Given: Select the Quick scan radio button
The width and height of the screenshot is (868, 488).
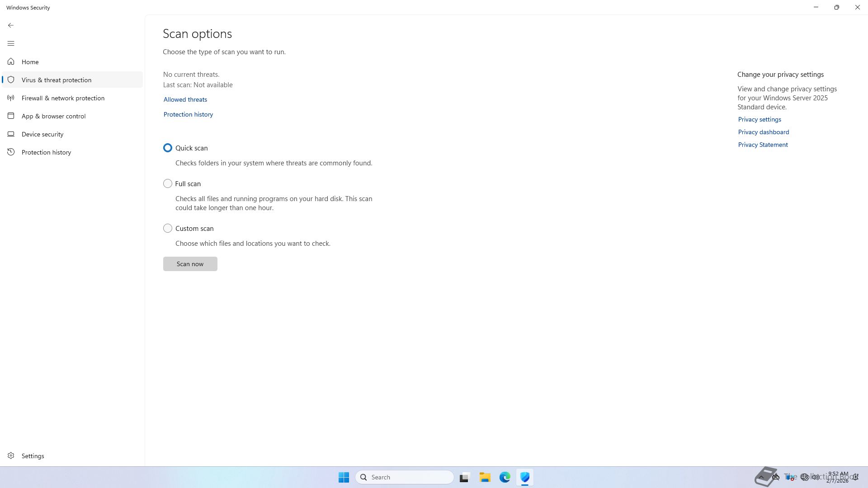Looking at the screenshot, I should click(x=168, y=148).
